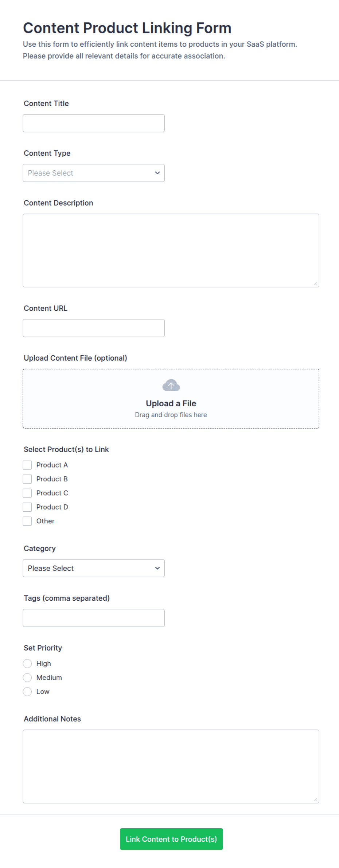Screen dimensions: 339x868
Task: Open the Content Type dropdown
Action: [94, 173]
